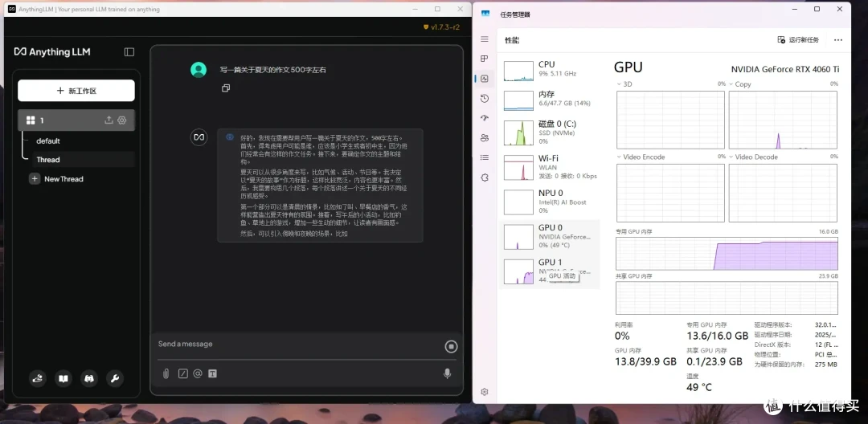868x424 pixels.
Task: Select 磁盘 0 (C:) in performance list
Action: click(x=550, y=132)
